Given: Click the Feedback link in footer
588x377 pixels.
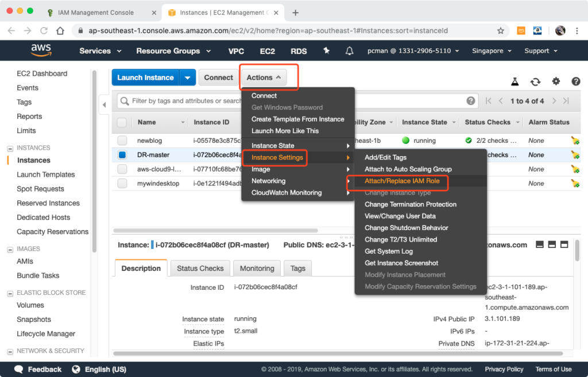Looking at the screenshot, I should 38,369.
